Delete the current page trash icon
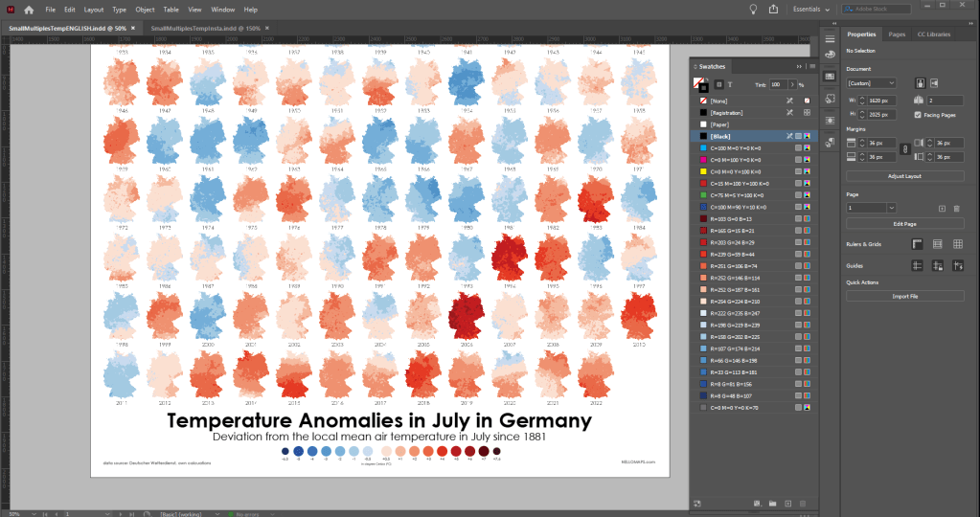This screenshot has width=980, height=517. click(x=956, y=208)
